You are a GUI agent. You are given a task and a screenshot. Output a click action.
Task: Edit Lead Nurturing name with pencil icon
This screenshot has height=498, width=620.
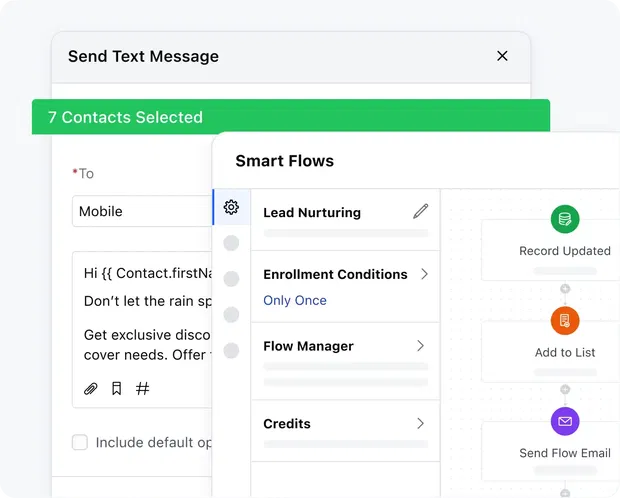(x=421, y=211)
